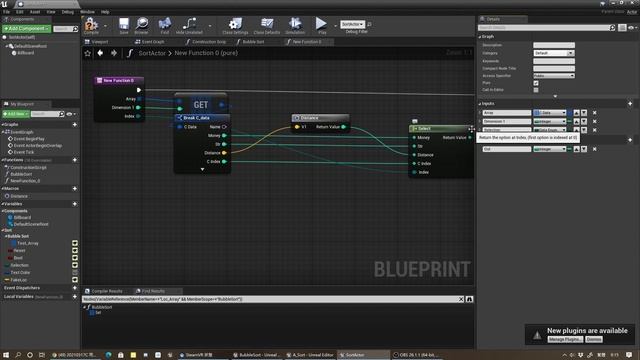Open the Debug Filter SortActor dropdown
Screen dimensions: 640x360
tap(353, 24)
